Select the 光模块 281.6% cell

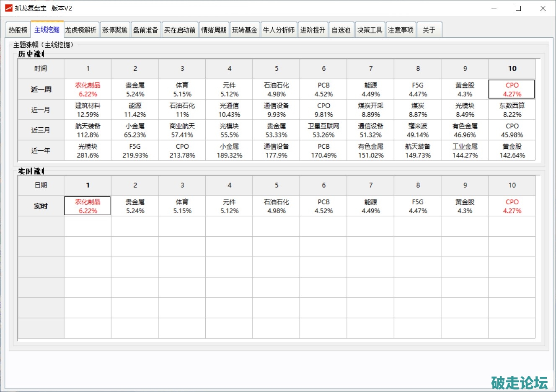point(88,150)
